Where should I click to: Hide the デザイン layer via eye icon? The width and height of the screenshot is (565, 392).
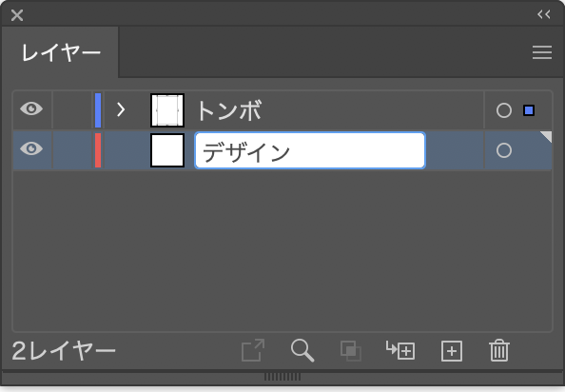click(x=31, y=148)
